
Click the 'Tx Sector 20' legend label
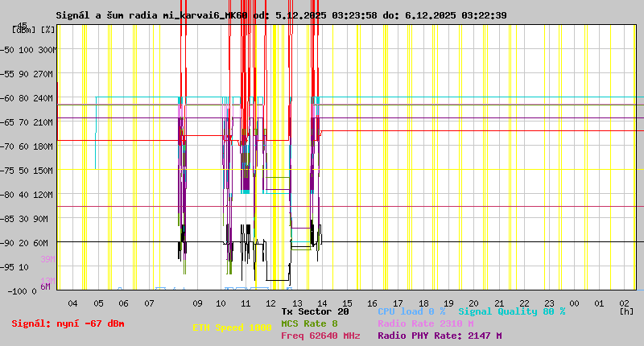(x=315, y=311)
